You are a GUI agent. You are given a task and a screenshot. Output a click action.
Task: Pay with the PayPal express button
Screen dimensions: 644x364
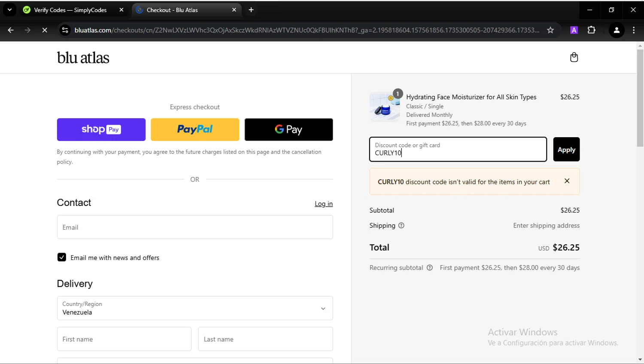tap(194, 129)
